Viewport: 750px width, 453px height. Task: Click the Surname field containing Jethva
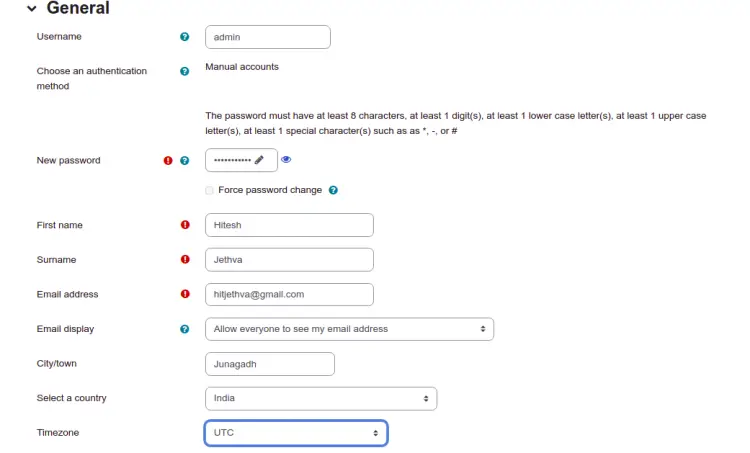coord(289,260)
